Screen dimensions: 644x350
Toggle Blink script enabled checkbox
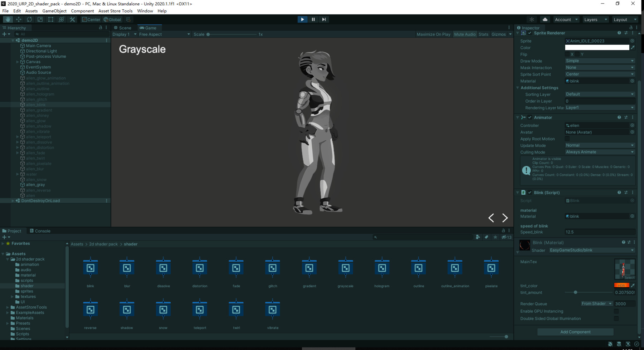point(530,193)
